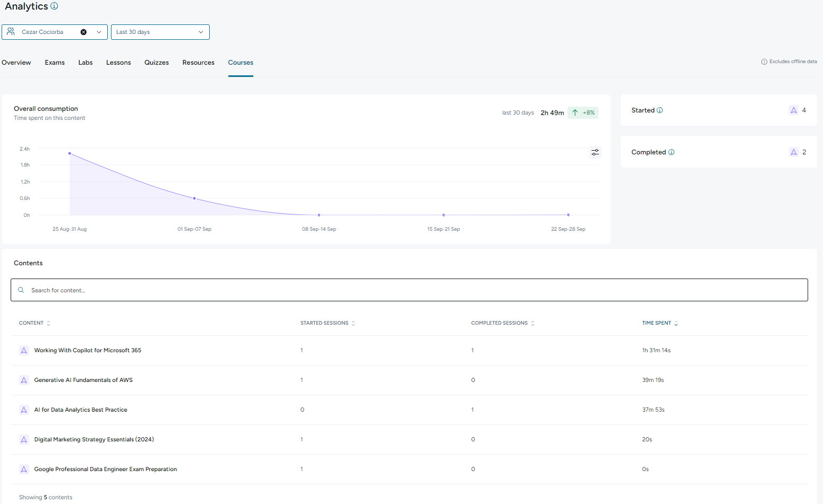The height and width of the screenshot is (504, 823).
Task: Click the users icon in the user filter
Action: click(11, 32)
